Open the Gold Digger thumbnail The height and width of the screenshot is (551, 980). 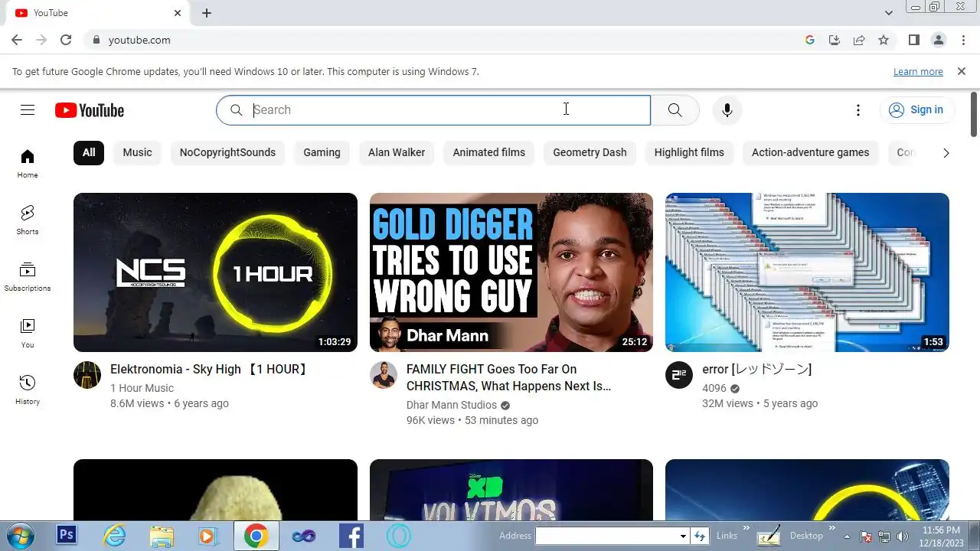click(511, 272)
